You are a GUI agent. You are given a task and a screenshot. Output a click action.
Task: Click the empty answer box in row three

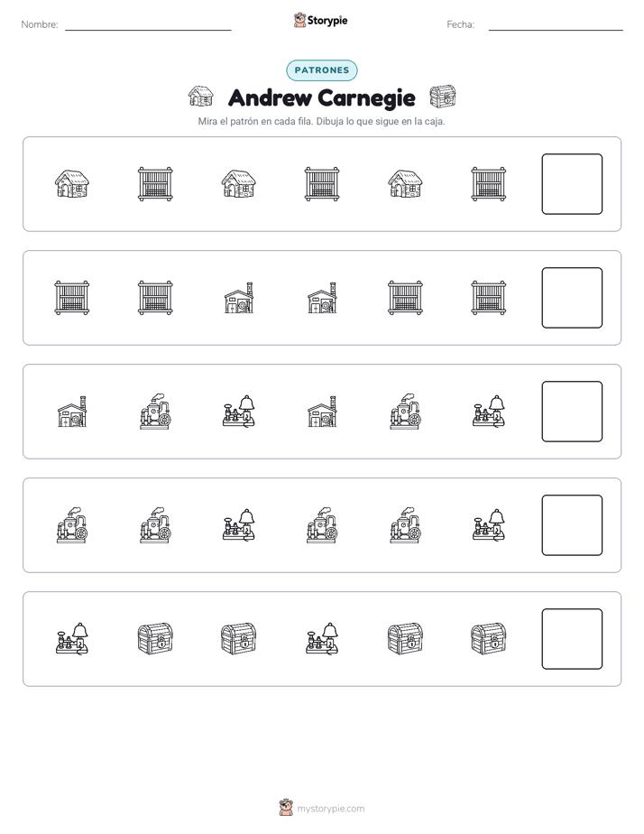(572, 412)
